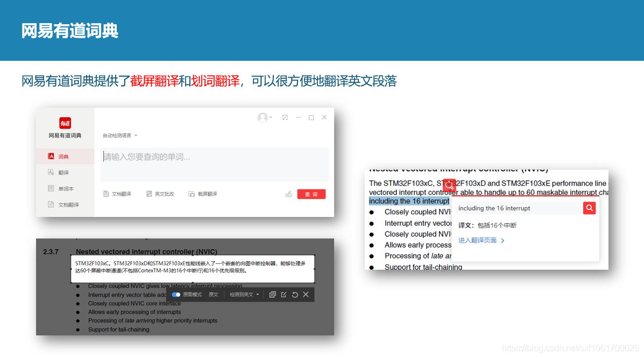Switch to mini window mode icon
The image size is (644, 358).
pyautogui.click(x=285, y=117)
